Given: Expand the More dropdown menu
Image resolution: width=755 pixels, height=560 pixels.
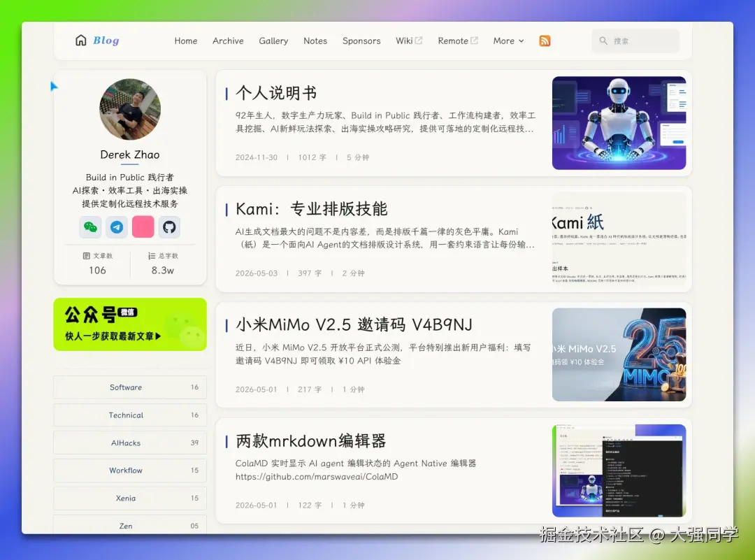Looking at the screenshot, I should tap(508, 41).
